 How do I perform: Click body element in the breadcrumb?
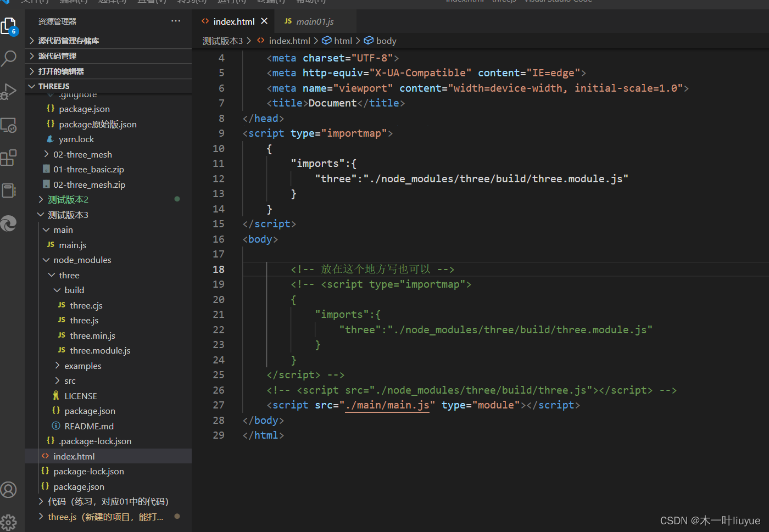381,41
